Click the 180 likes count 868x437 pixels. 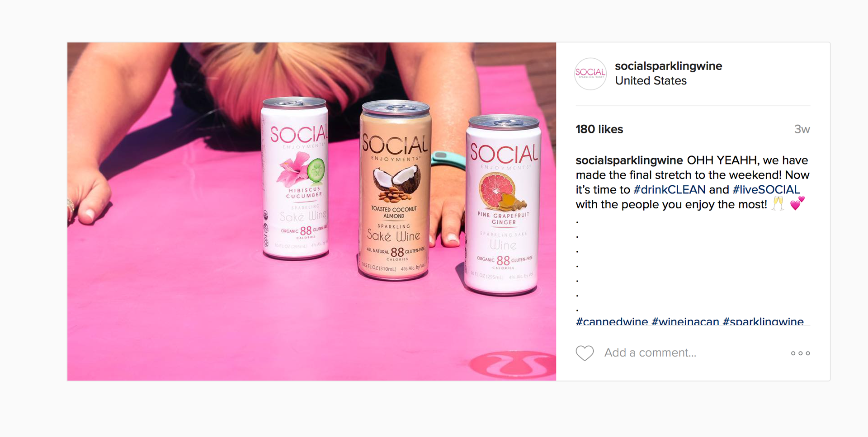click(x=599, y=129)
